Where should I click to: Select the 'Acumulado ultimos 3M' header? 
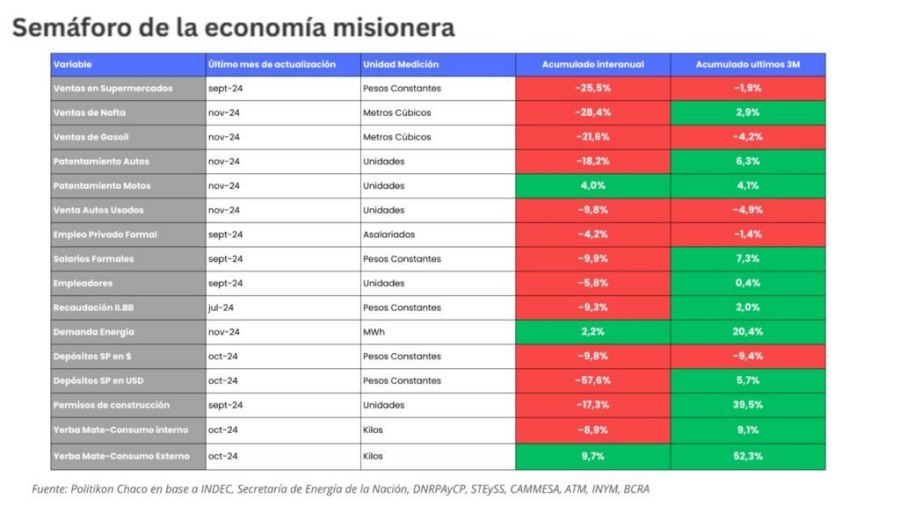748,64
